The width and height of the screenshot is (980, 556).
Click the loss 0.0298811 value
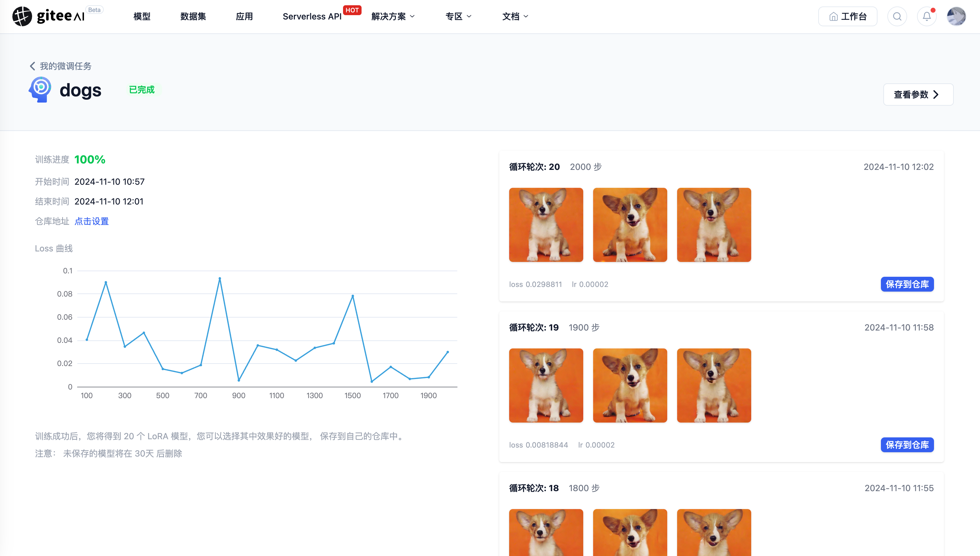click(535, 284)
